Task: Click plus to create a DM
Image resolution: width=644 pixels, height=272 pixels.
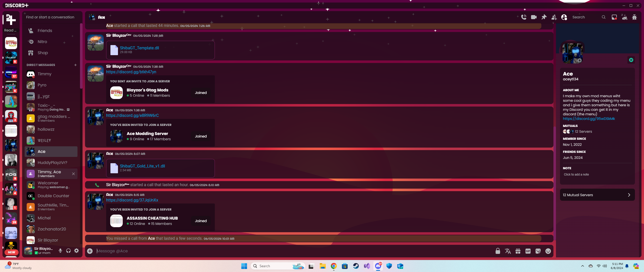Action: coord(75,65)
